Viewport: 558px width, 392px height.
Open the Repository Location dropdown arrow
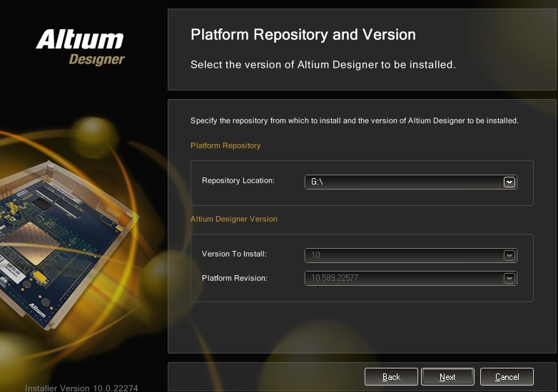pos(509,182)
